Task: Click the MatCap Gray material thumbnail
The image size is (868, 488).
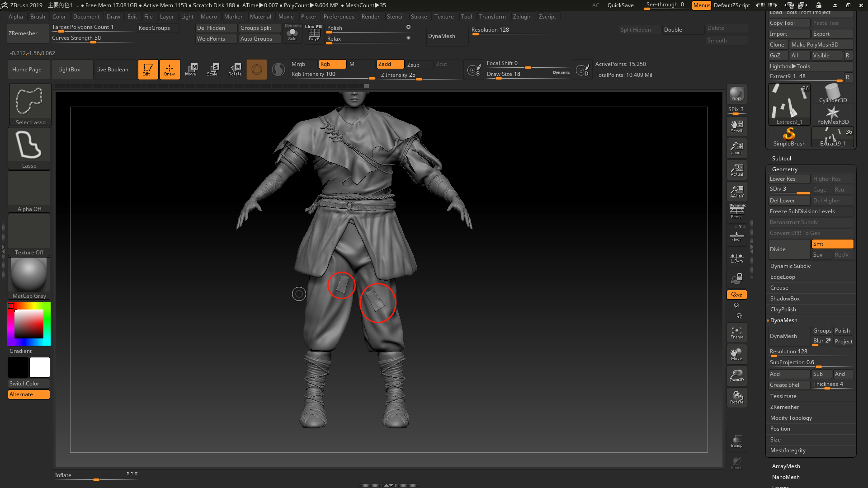Action: [x=29, y=278]
